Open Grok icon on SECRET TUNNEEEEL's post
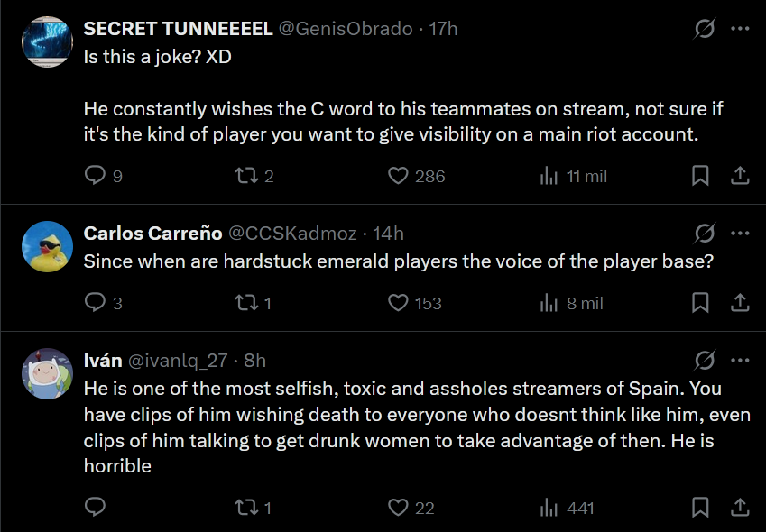The width and height of the screenshot is (766, 532). 705,30
